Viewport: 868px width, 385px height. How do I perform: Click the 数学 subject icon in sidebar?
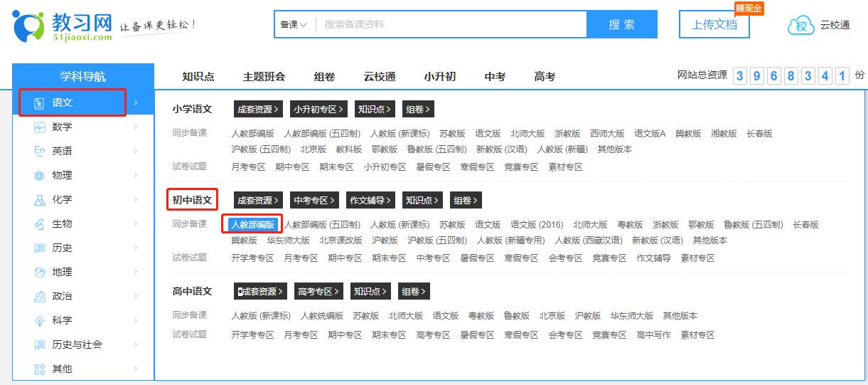40,127
